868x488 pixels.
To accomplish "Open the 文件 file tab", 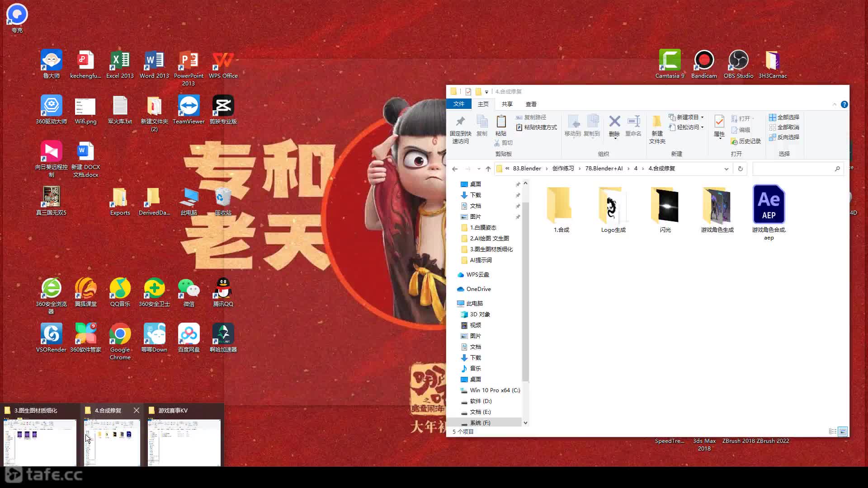I will 459,104.
